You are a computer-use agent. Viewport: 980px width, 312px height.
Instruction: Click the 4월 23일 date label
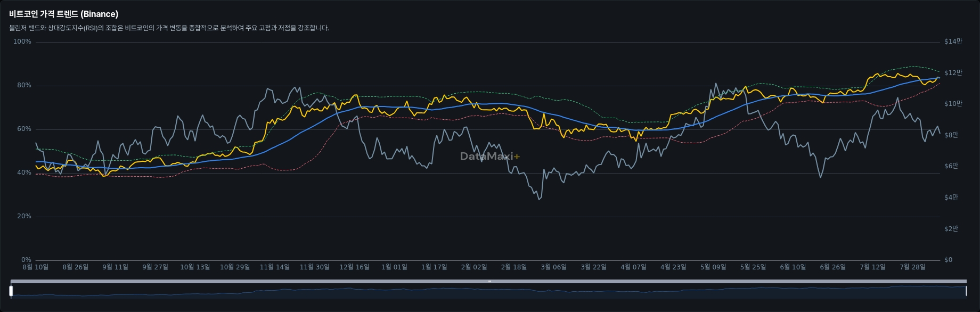(x=673, y=267)
